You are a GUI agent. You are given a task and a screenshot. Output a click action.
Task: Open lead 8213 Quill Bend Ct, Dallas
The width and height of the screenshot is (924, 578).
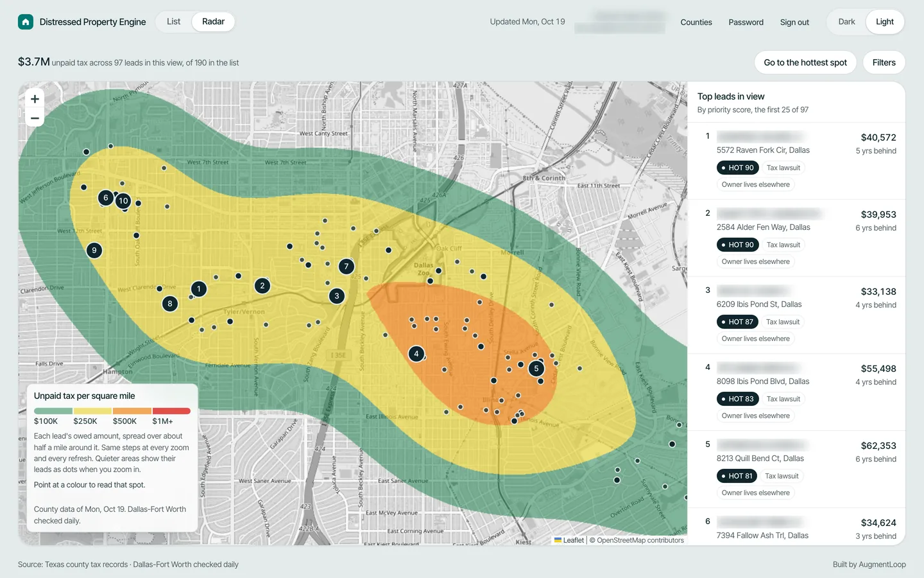tap(796, 469)
